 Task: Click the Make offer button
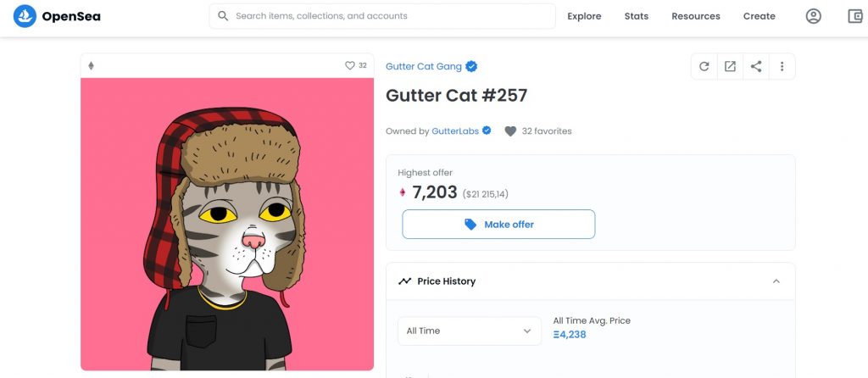pyautogui.click(x=498, y=224)
